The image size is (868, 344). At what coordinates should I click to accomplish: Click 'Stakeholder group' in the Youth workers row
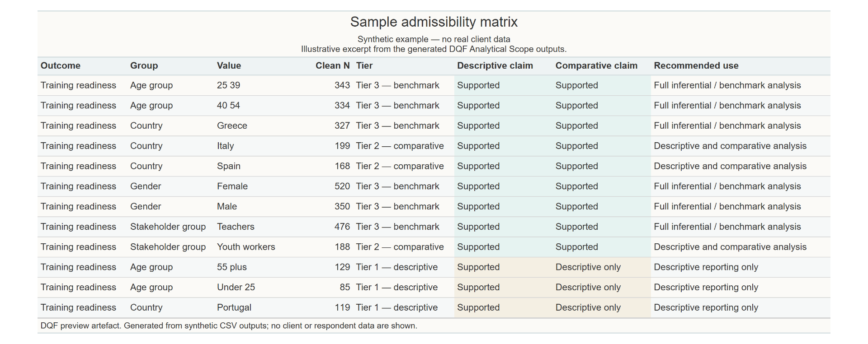click(x=168, y=247)
